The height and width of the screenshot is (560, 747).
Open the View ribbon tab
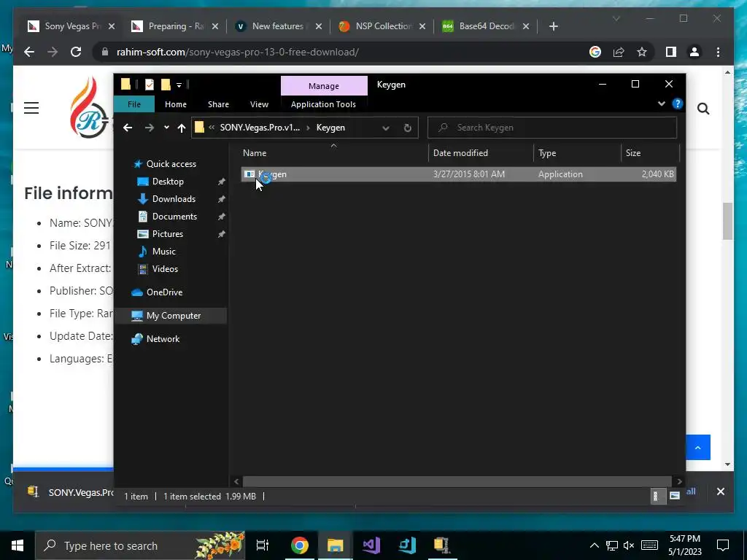[259, 104]
